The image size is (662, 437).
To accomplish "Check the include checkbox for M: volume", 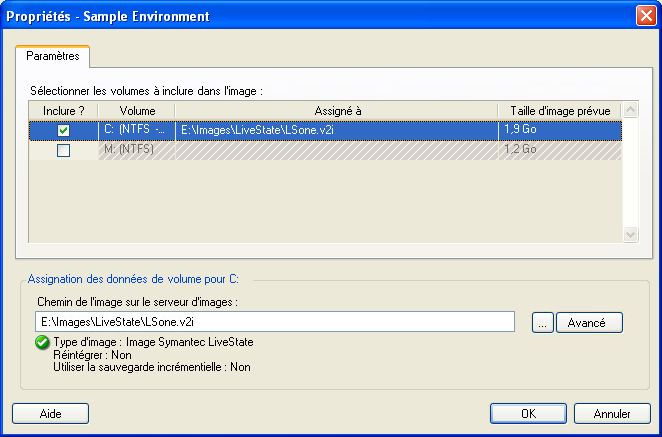I will 63,150.
